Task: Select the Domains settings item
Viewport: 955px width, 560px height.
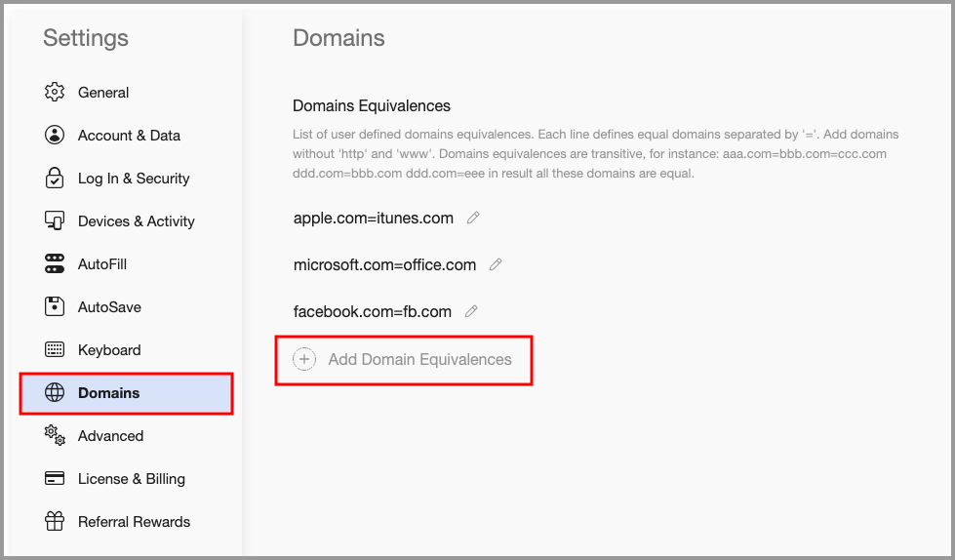Action: 126,393
